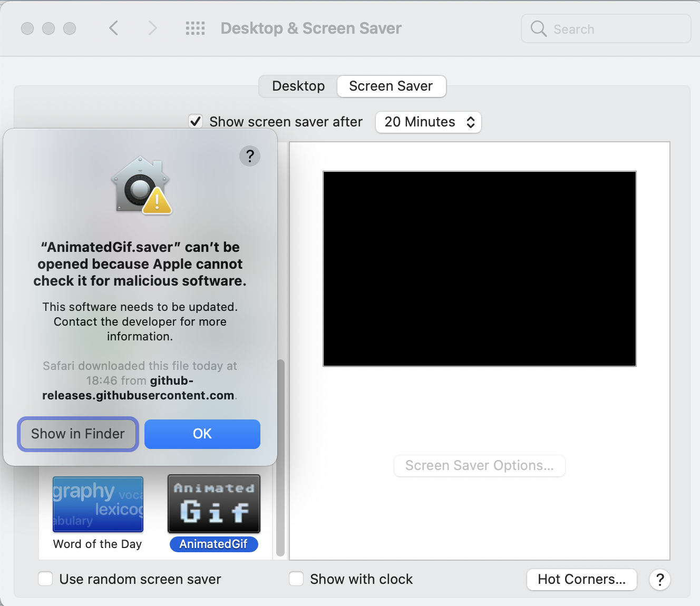The height and width of the screenshot is (606, 700).
Task: Focus the Search field
Action: pos(606,28)
